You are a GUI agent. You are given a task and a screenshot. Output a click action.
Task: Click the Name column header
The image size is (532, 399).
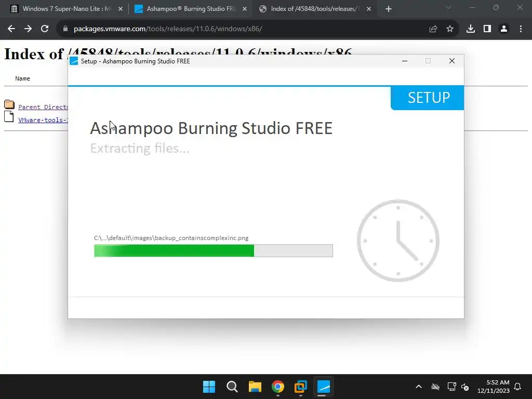tap(22, 78)
